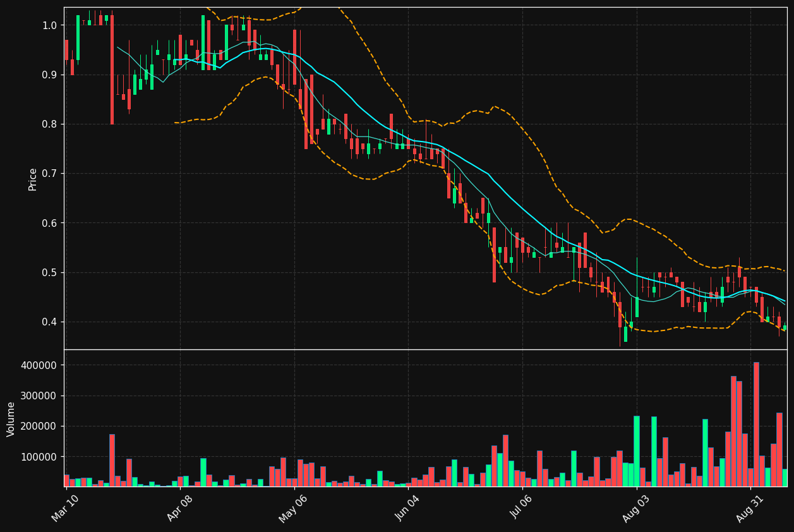Viewport: 794px width, 532px height.
Task: Click the 'Mar 10' date label
Action: (x=65, y=508)
